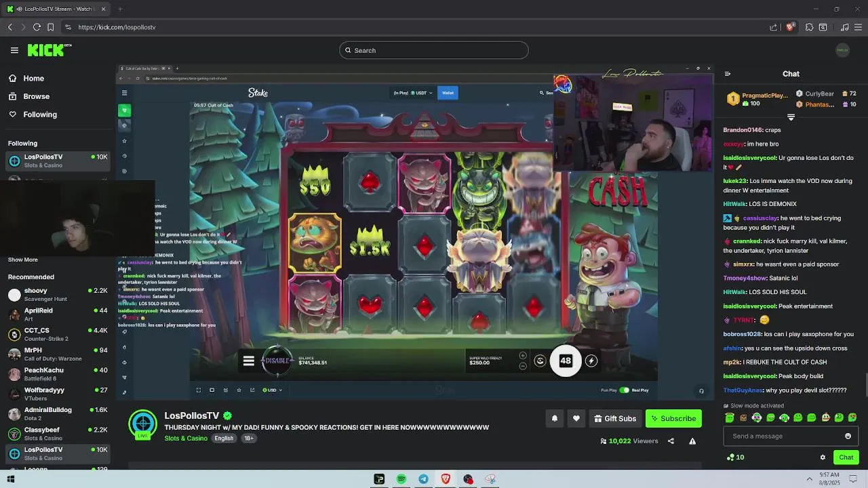Decrease bet with minus stepper
The height and width of the screenshot is (488, 868).
(x=522, y=366)
